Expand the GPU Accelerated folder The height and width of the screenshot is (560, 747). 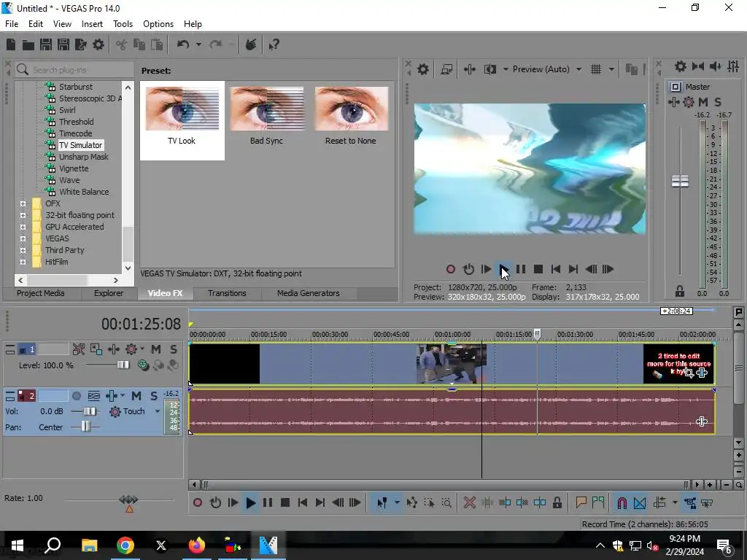click(23, 227)
